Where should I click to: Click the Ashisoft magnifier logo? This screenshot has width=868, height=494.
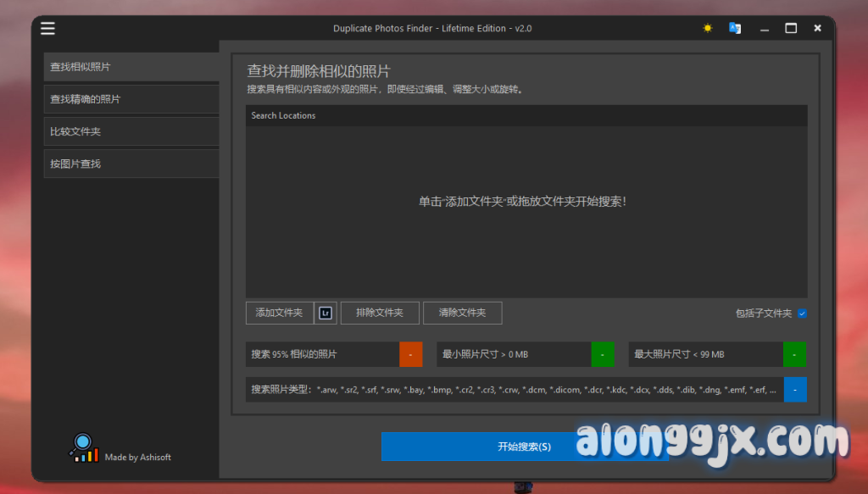pyautogui.click(x=84, y=447)
